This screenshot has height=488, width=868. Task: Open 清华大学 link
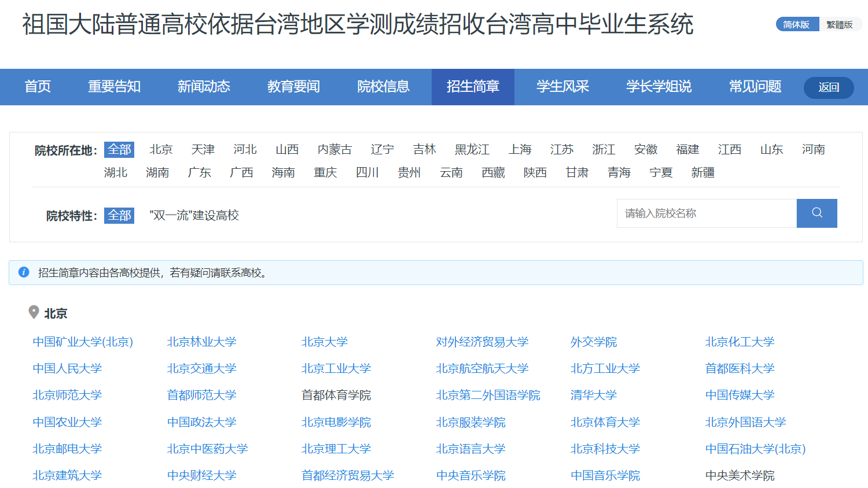tap(594, 395)
